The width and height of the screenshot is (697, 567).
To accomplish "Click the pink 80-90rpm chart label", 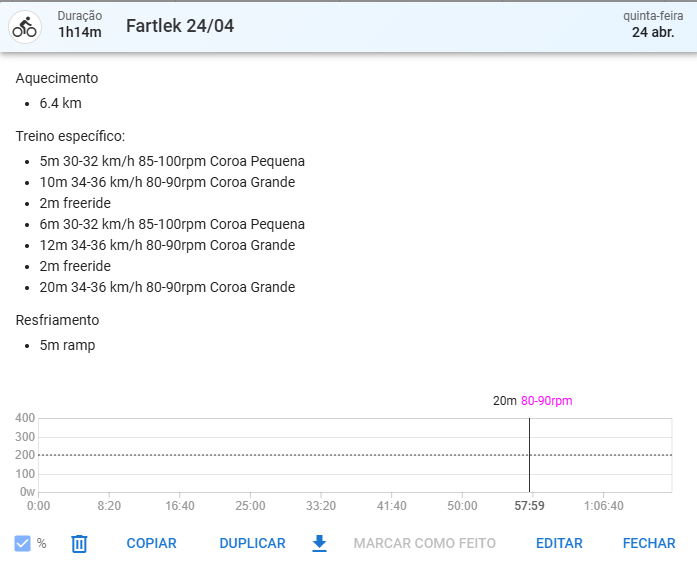I will [546, 401].
